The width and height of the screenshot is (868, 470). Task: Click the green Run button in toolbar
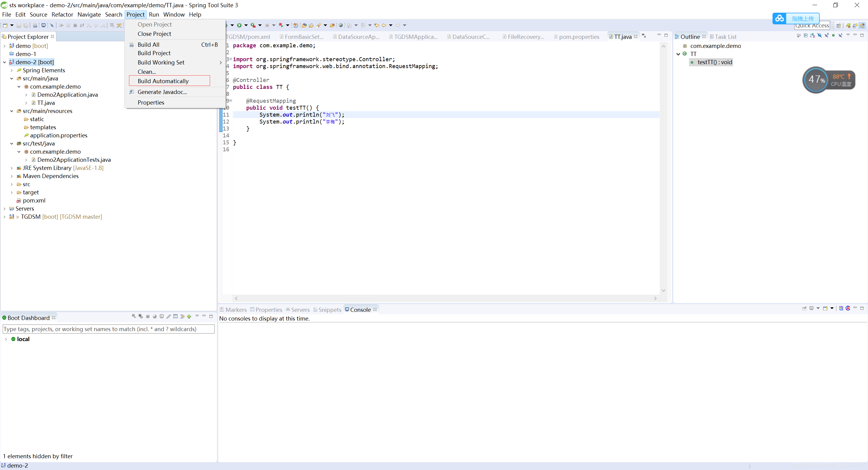click(239, 25)
